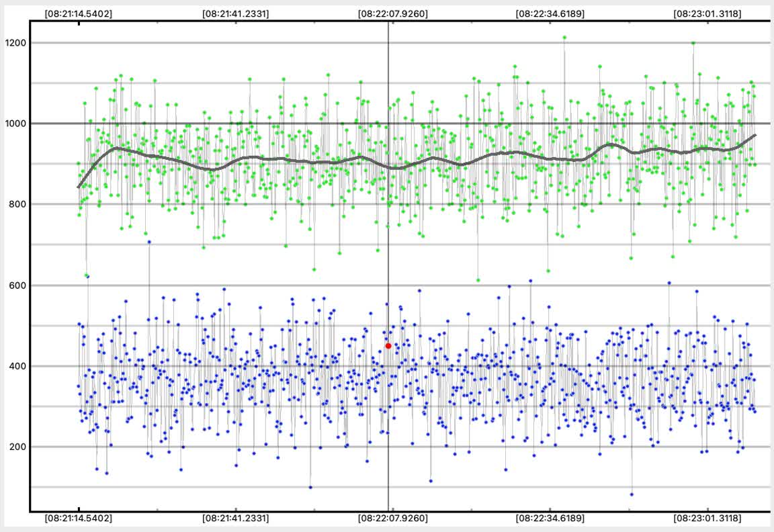This screenshot has height=532, width=774.
Task: Select bottom axis timestamp 08:22:34.6189
Action: tap(550, 519)
